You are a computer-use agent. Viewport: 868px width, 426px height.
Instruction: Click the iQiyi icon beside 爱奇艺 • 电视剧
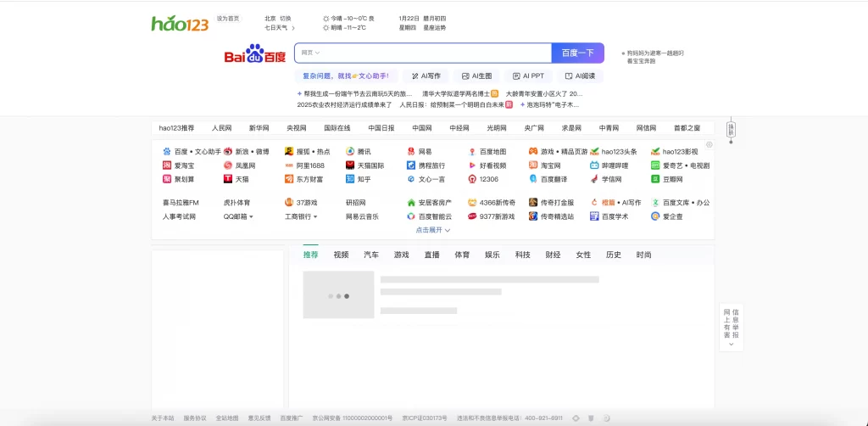point(655,165)
